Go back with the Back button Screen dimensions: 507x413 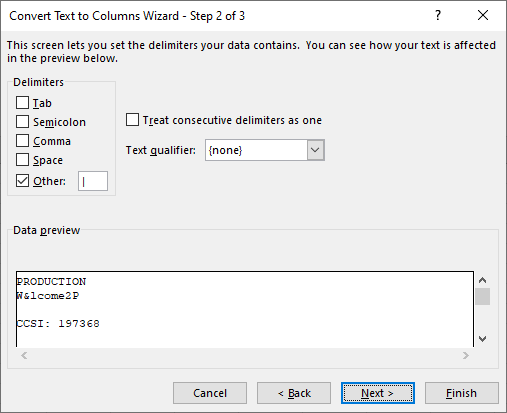(294, 393)
